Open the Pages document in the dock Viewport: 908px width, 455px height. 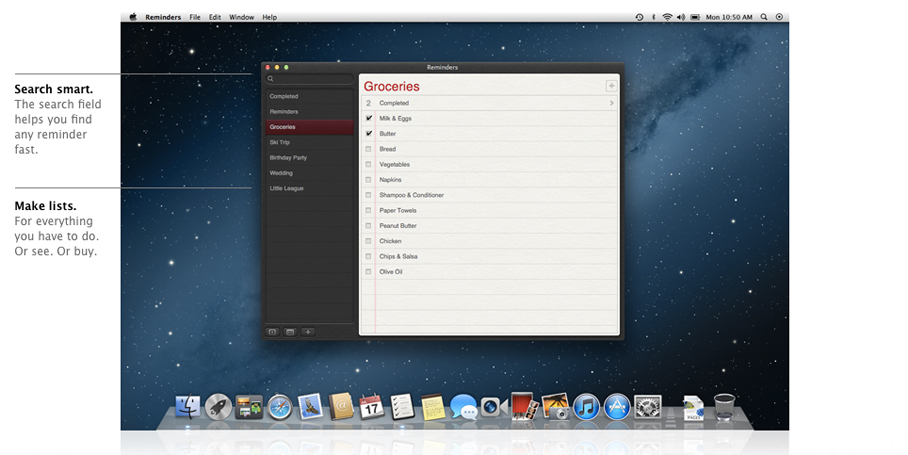coord(693,408)
